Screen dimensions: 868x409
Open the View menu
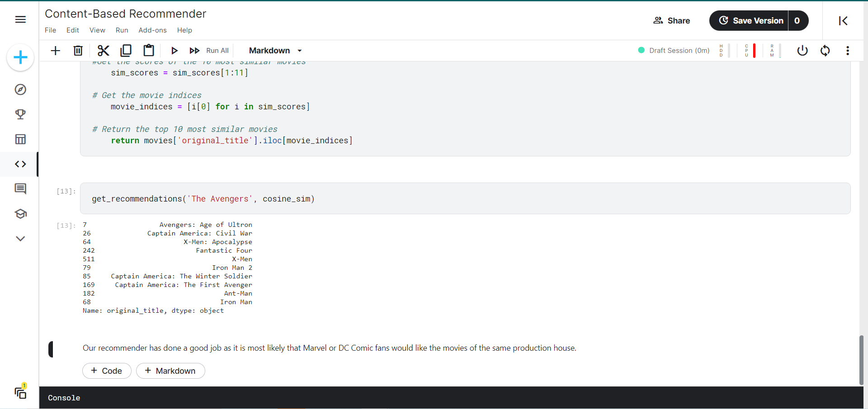pyautogui.click(x=97, y=30)
